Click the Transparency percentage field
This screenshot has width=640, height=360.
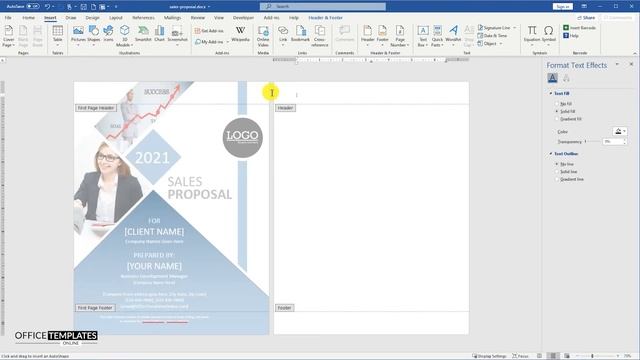coord(613,142)
